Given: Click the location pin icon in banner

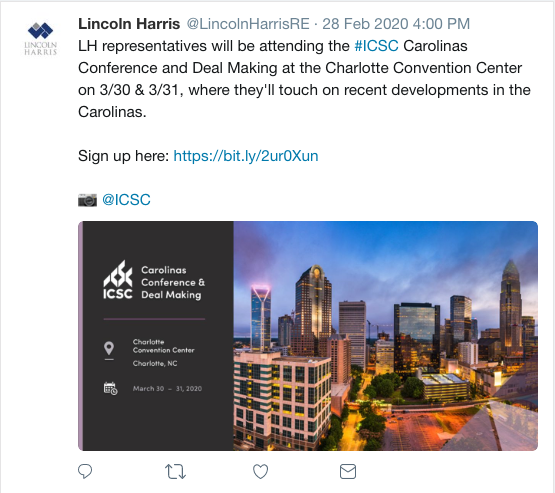Looking at the screenshot, I should tap(109, 349).
